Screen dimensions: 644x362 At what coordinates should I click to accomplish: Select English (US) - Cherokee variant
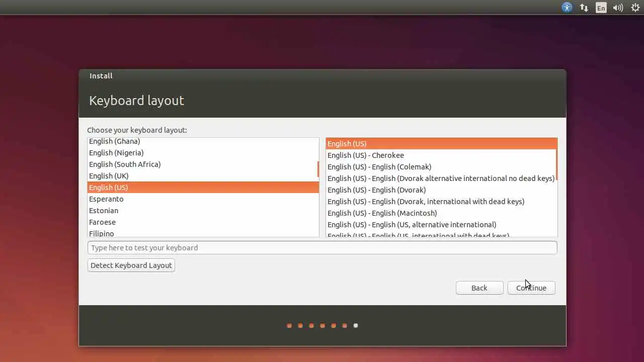tap(441, 155)
